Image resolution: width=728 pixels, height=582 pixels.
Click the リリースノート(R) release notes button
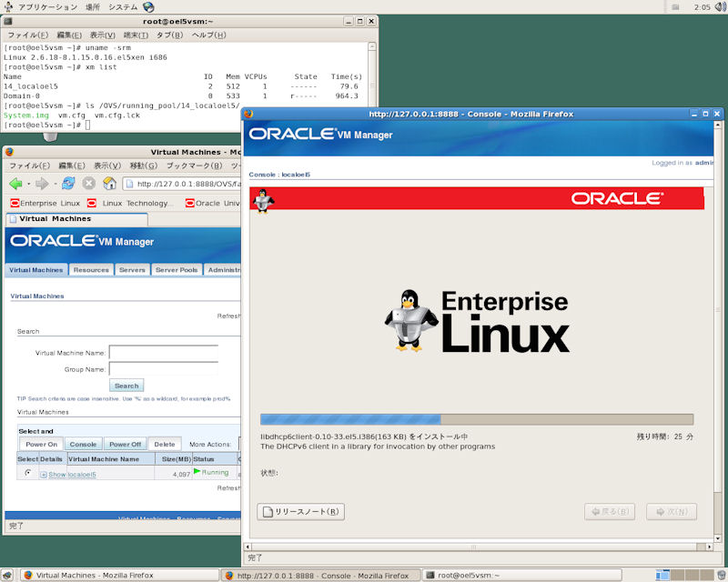coord(301,511)
